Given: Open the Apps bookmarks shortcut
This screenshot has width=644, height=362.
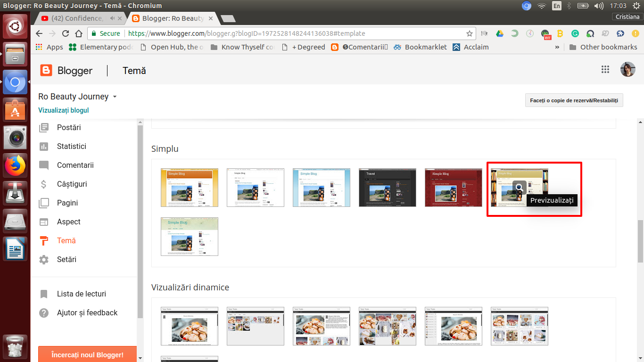Looking at the screenshot, I should pyautogui.click(x=50, y=47).
